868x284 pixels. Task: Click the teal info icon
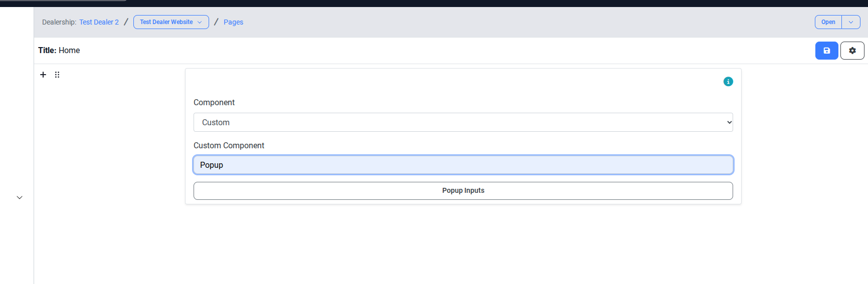[728, 82]
